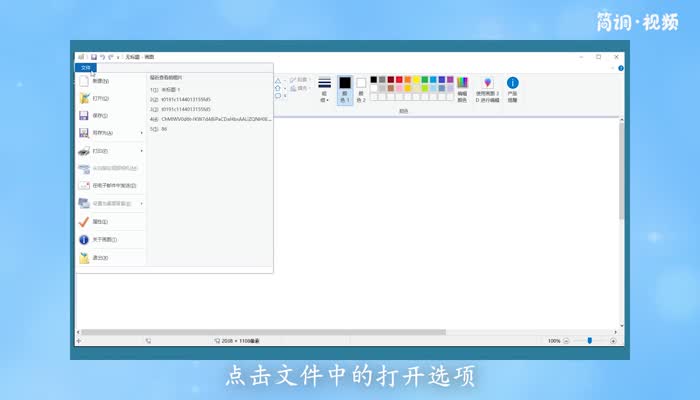
Task: Open Edit with Paint 3D button
Action: tap(487, 88)
